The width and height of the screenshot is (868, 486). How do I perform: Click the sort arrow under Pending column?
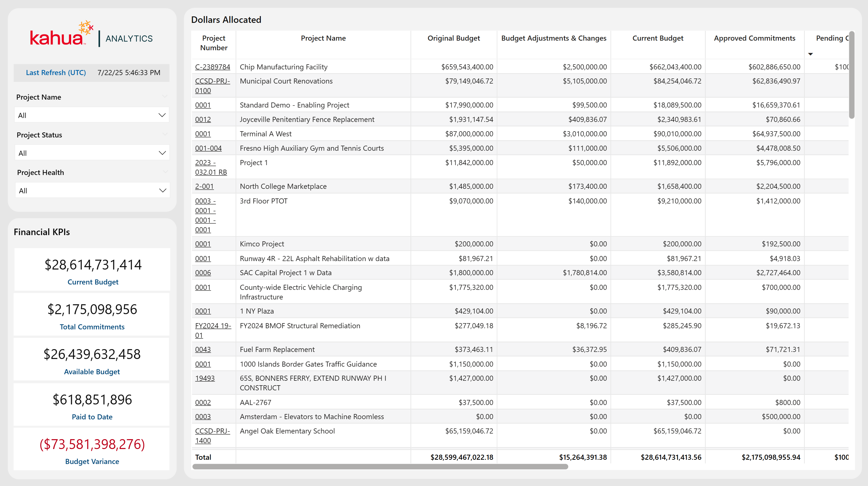coord(810,54)
